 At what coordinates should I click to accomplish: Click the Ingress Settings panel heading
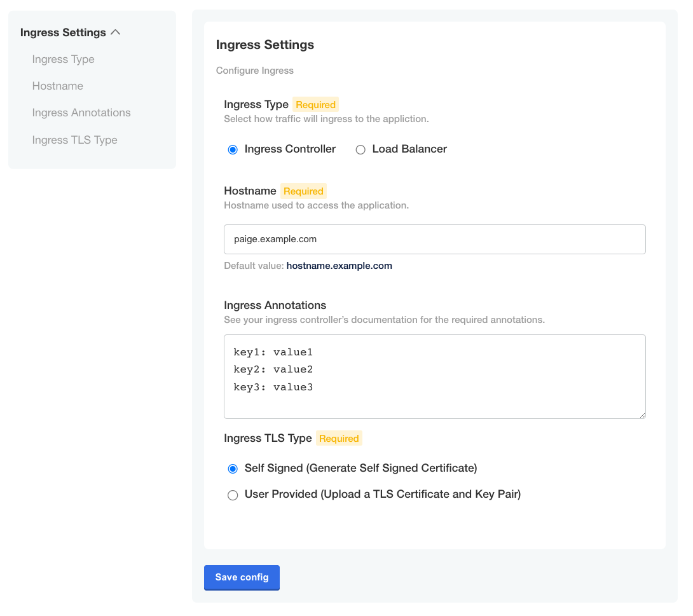pos(265,44)
